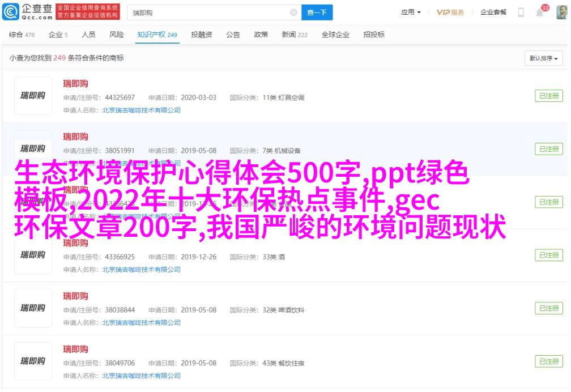Clear the search box with the x icon

point(293,13)
